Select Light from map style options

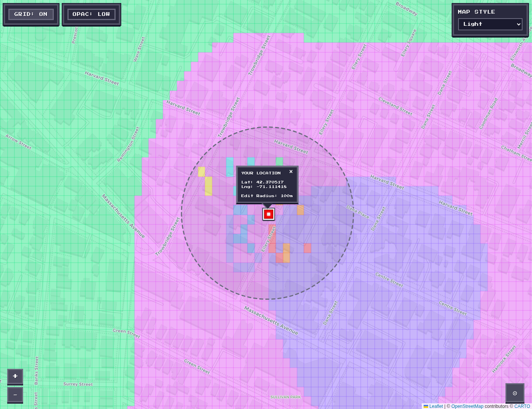click(490, 24)
